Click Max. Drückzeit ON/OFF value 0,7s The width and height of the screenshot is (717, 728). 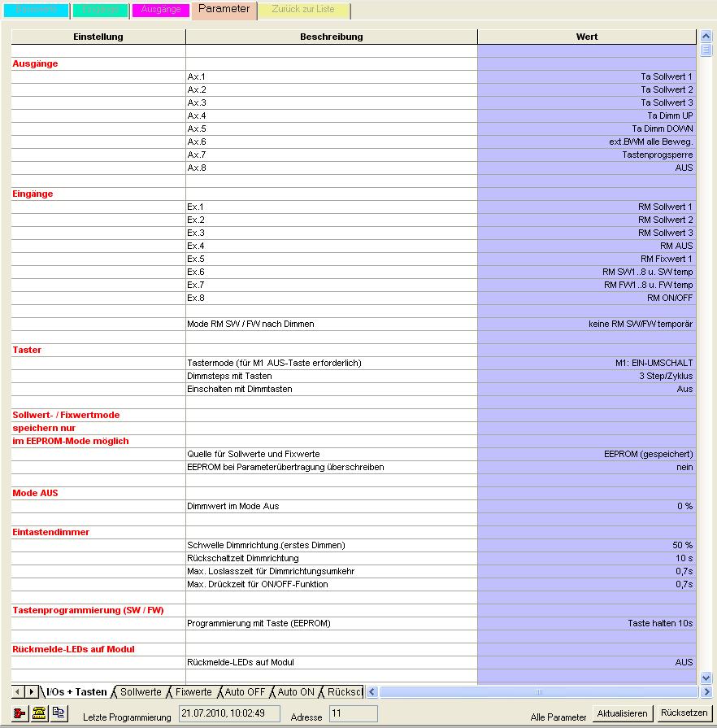(x=587, y=584)
